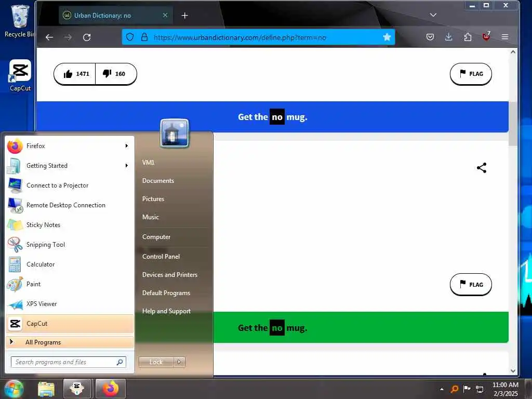Open Connect to a Projector

(x=70, y=185)
